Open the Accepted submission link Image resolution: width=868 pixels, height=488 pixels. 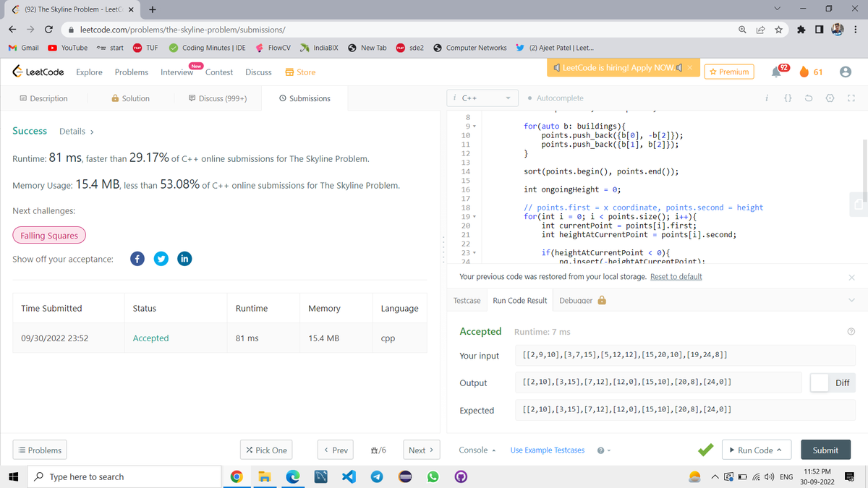click(x=150, y=338)
